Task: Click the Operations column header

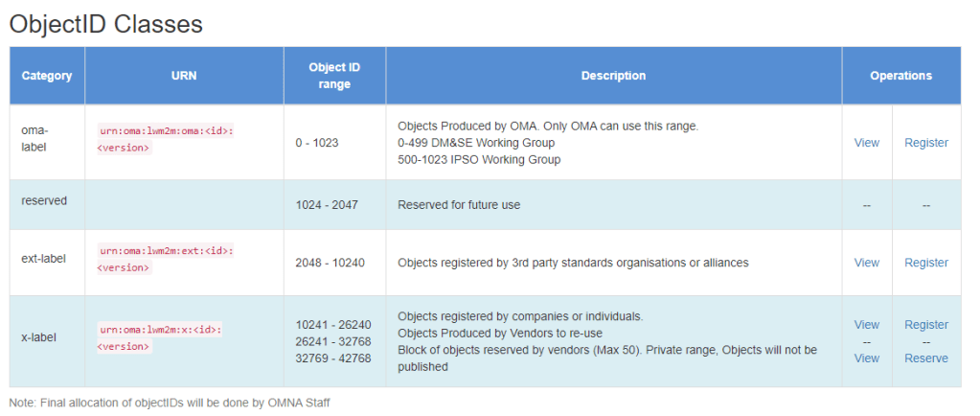Action: [x=900, y=76]
